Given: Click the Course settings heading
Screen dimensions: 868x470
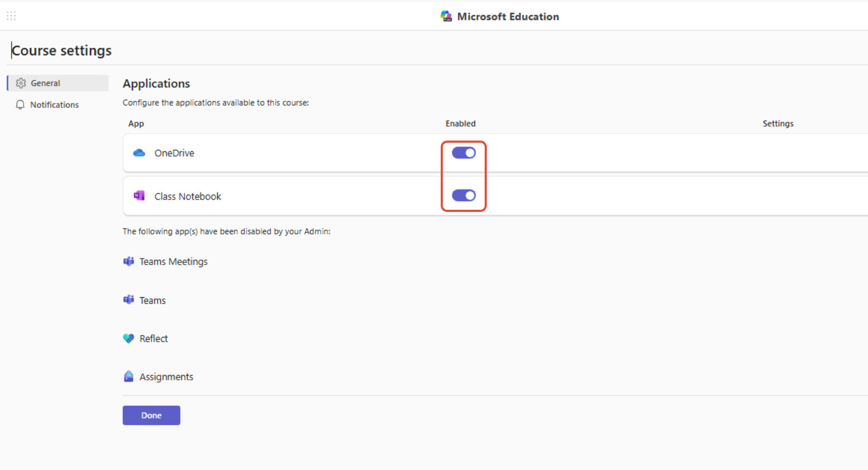Looking at the screenshot, I should (x=62, y=50).
